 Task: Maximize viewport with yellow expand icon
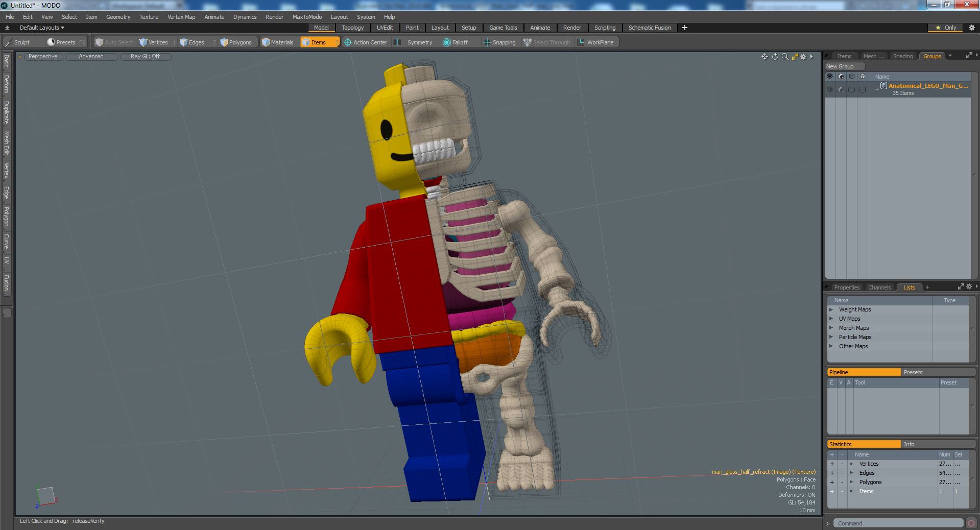795,57
